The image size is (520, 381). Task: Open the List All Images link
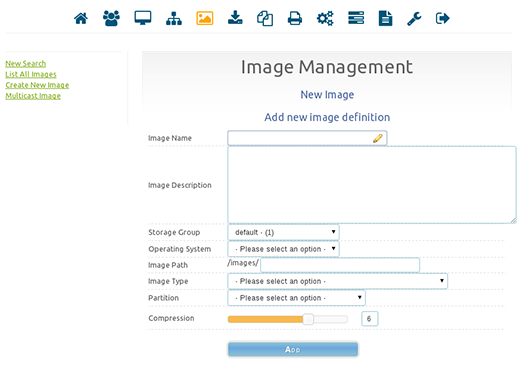(x=31, y=74)
